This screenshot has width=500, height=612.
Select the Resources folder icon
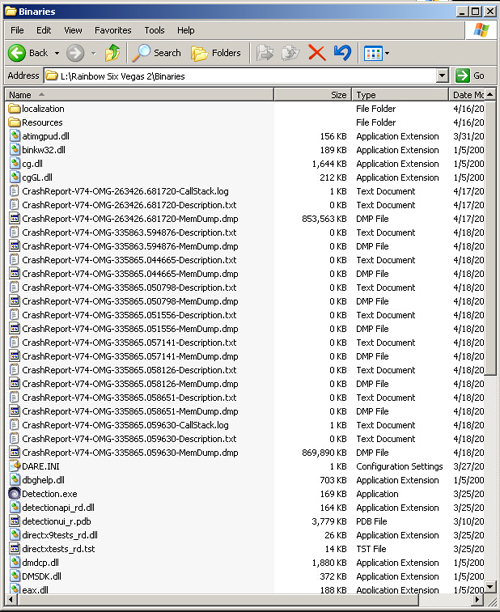tap(14, 122)
